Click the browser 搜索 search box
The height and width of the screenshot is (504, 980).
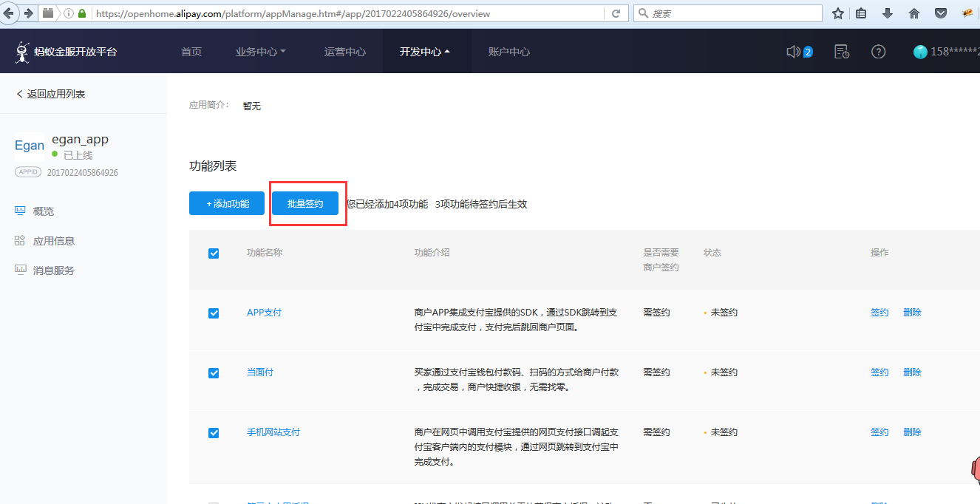[x=728, y=13]
